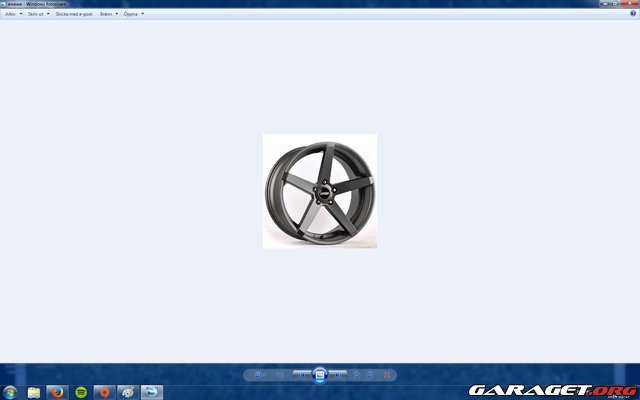Rotate the image clockwise

point(370,375)
